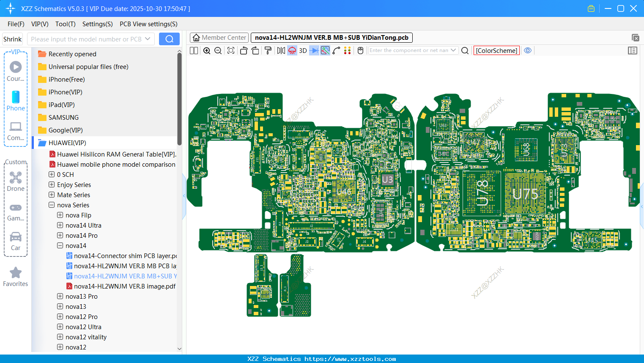The width and height of the screenshot is (644, 363).
Task: Open the Tool(T) menu
Action: [65, 24]
